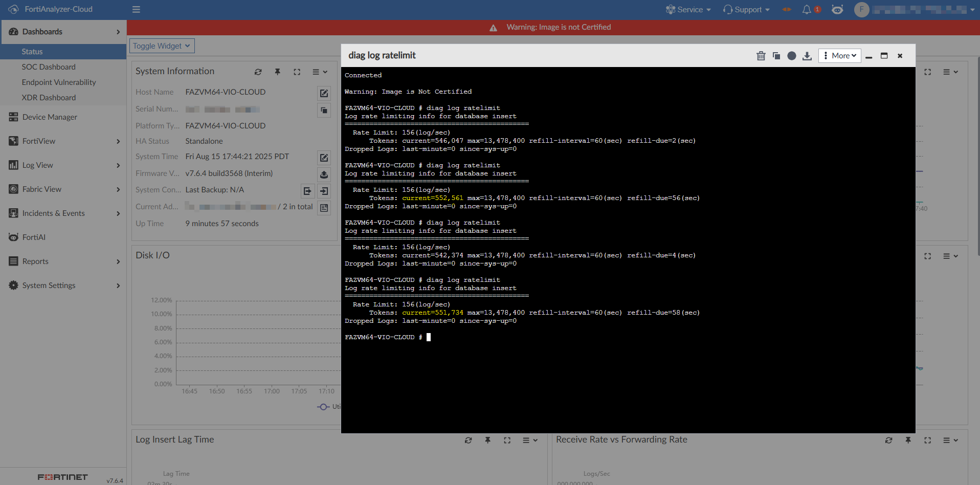Clear the diag log ratelimit console
The width and height of the screenshot is (980, 485).
[761, 56]
